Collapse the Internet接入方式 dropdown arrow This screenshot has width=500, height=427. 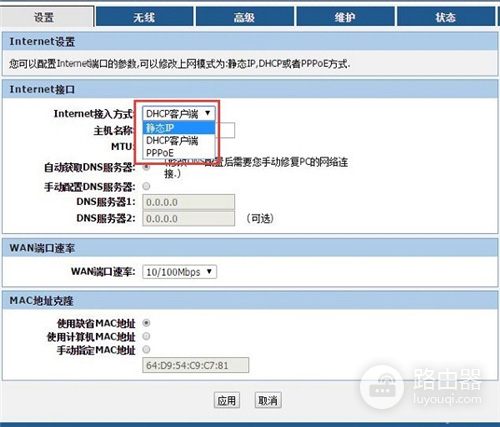(208, 113)
